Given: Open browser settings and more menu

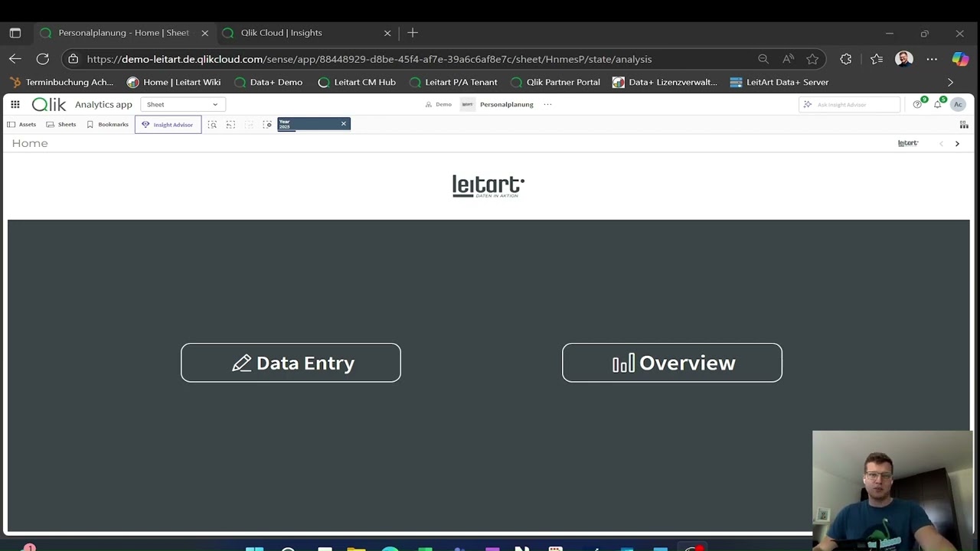Looking at the screenshot, I should (x=932, y=59).
